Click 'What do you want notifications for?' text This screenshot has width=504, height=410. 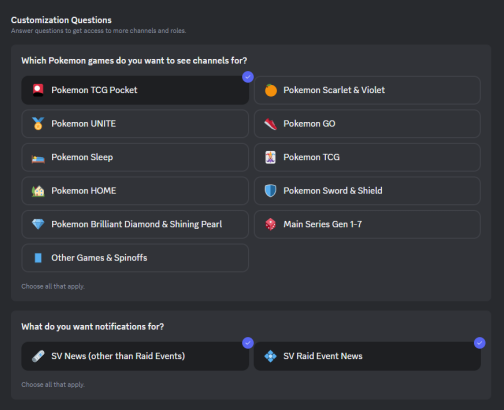coord(93,327)
